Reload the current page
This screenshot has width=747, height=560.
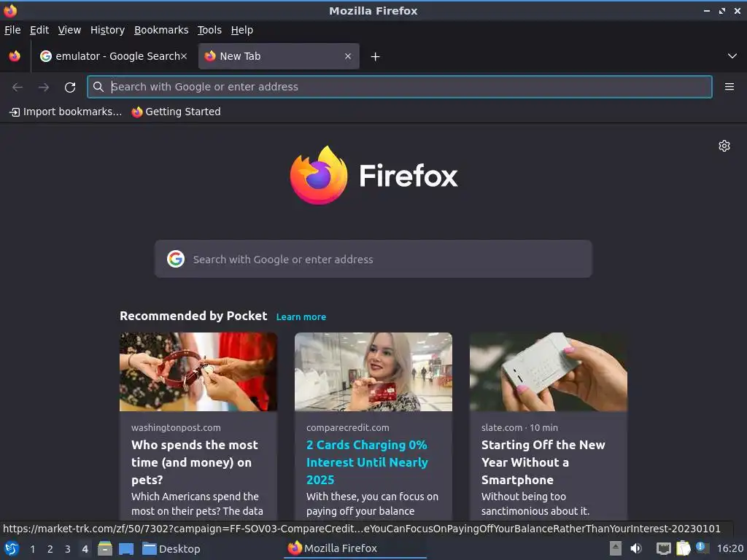70,87
